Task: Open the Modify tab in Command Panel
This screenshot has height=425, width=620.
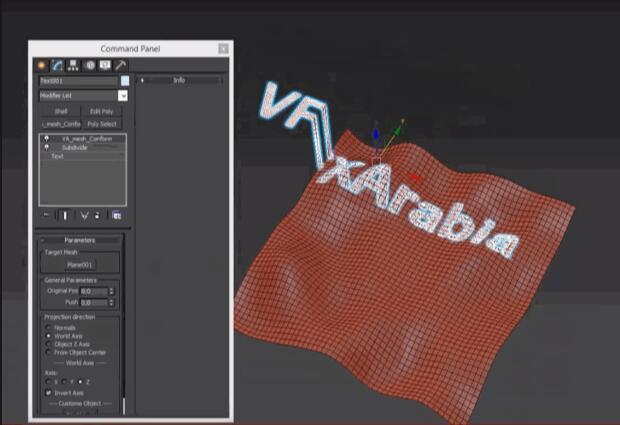Action: coord(57,65)
